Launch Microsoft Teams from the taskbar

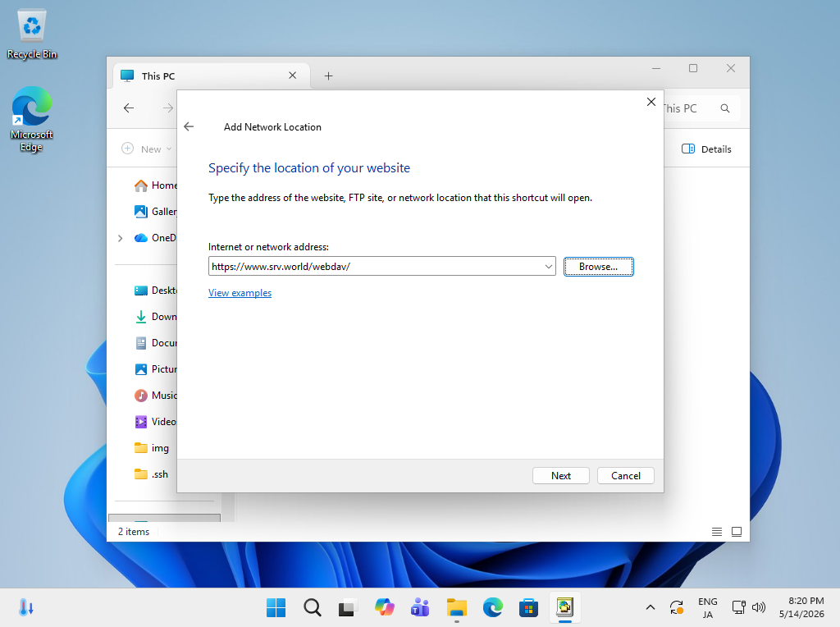point(420,607)
